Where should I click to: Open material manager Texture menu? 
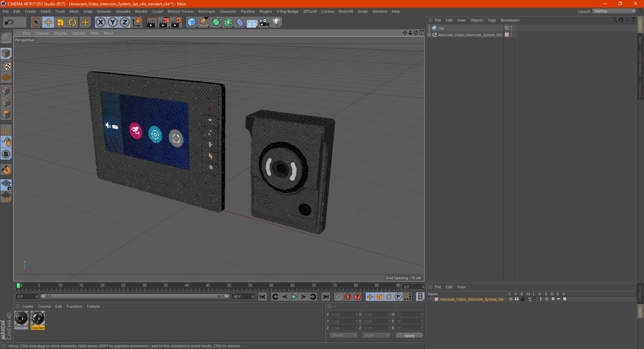coord(93,306)
